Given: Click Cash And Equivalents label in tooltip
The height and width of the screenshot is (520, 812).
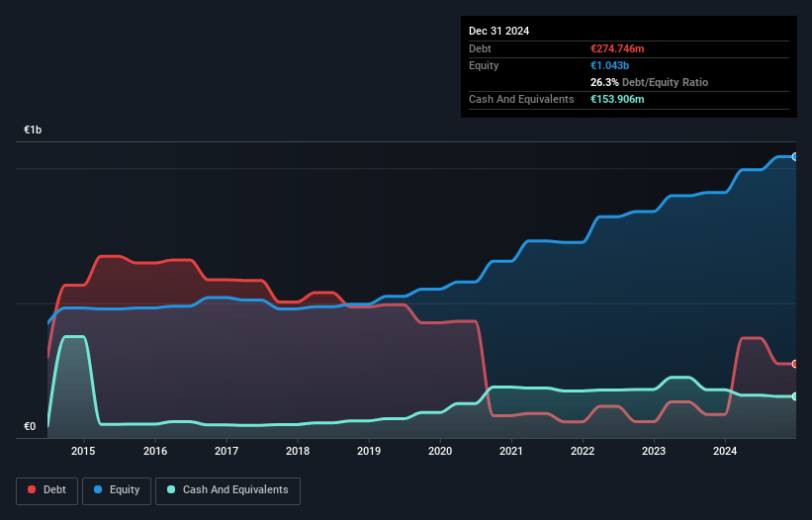Looking at the screenshot, I should (x=521, y=99).
